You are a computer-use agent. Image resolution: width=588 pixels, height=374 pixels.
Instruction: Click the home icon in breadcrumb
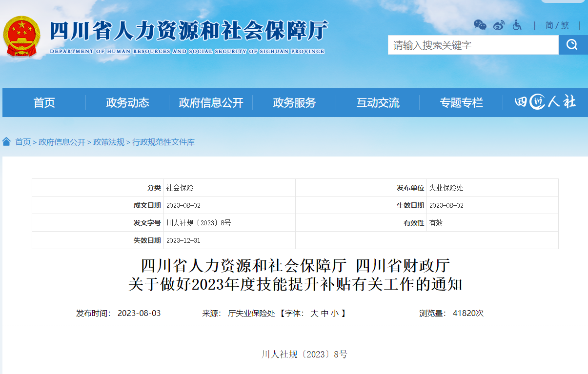click(6, 142)
